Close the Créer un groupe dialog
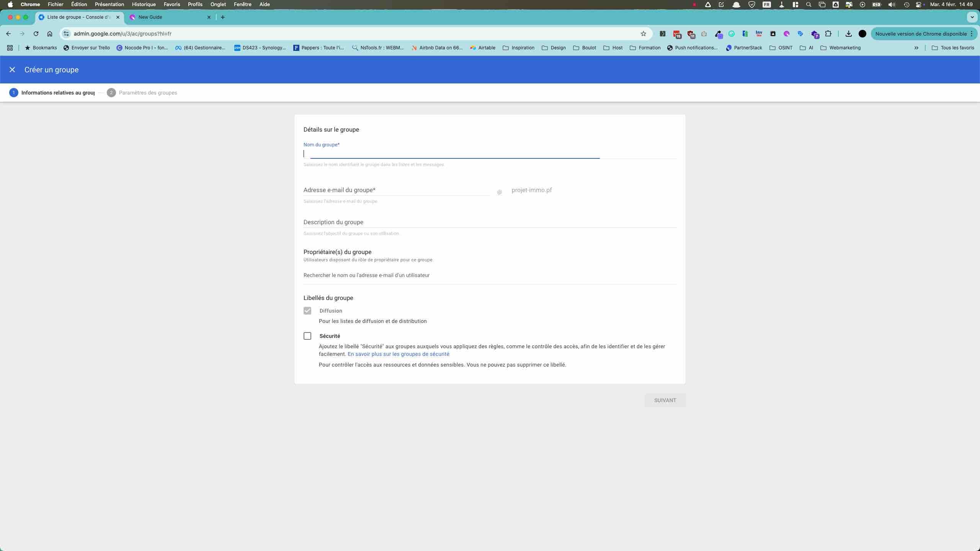980x551 pixels. 12,70
